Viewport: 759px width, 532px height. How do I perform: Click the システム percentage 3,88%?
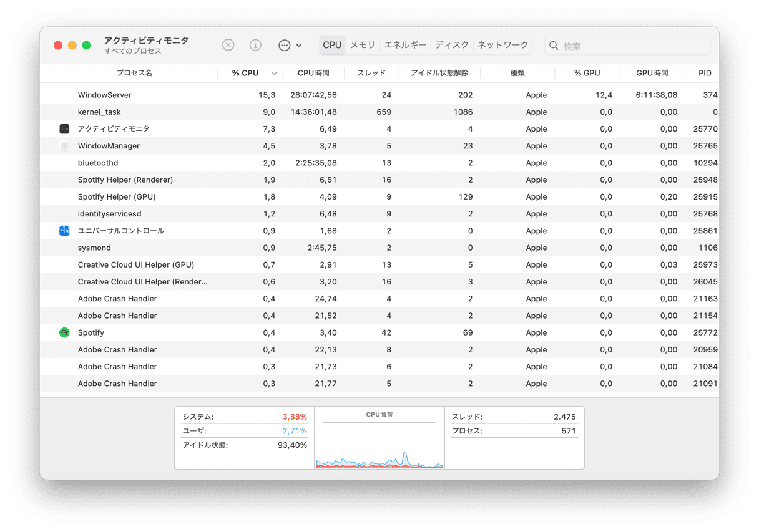[295, 417]
